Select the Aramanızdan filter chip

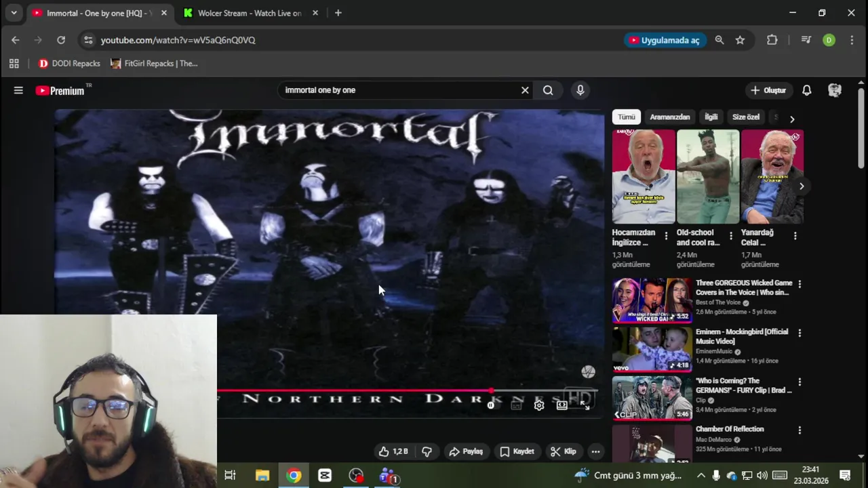[x=670, y=117]
